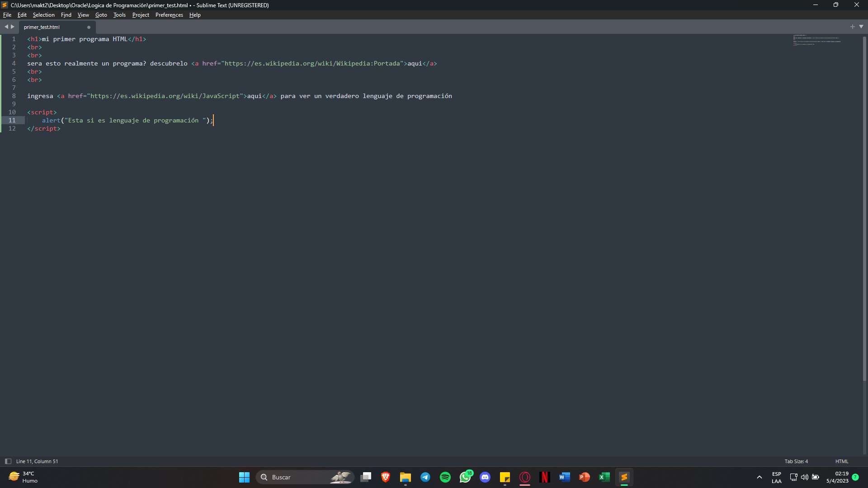This screenshot has width=868, height=488.
Task: Click the alert function text on line 11
Action: pyautogui.click(x=51, y=120)
